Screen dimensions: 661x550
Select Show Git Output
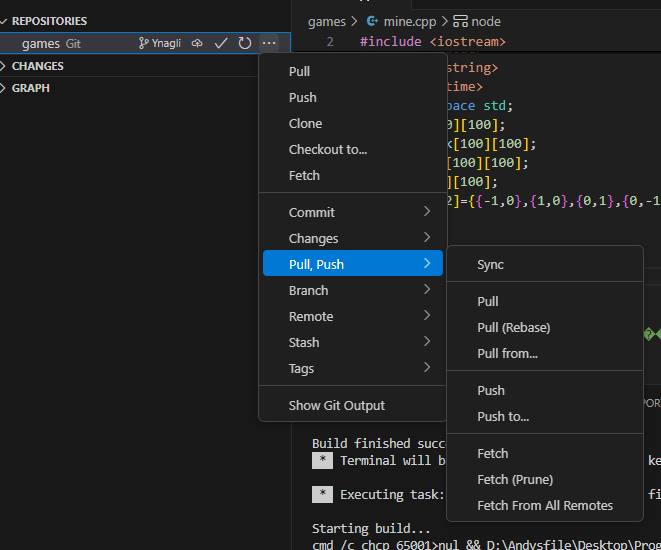[x=352, y=405]
